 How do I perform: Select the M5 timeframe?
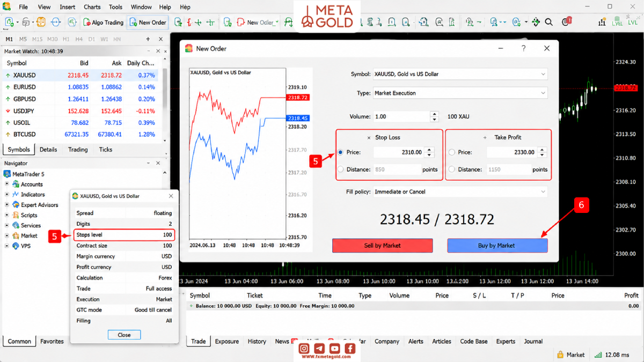point(23,39)
